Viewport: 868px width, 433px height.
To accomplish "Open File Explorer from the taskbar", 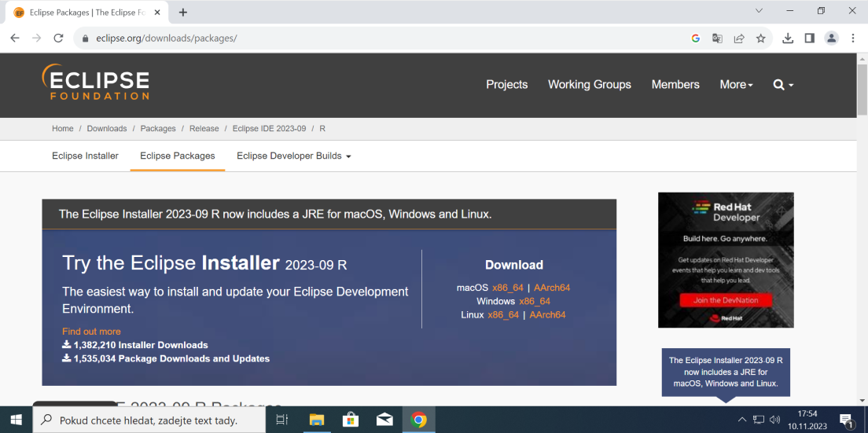I will pyautogui.click(x=316, y=420).
